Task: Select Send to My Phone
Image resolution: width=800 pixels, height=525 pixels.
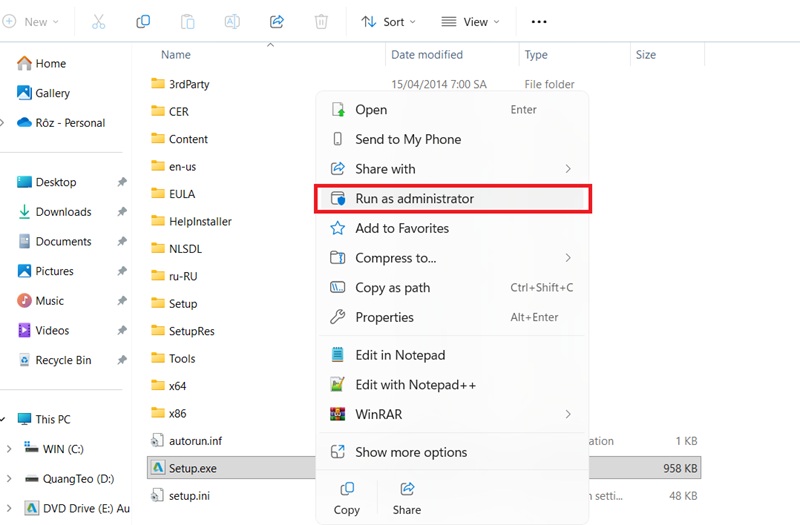Action: coord(451,139)
